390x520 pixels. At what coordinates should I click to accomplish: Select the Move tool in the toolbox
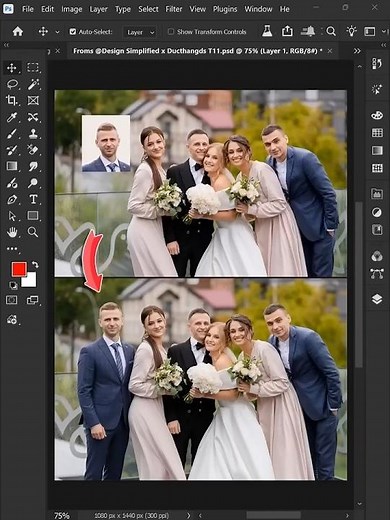tap(12, 68)
